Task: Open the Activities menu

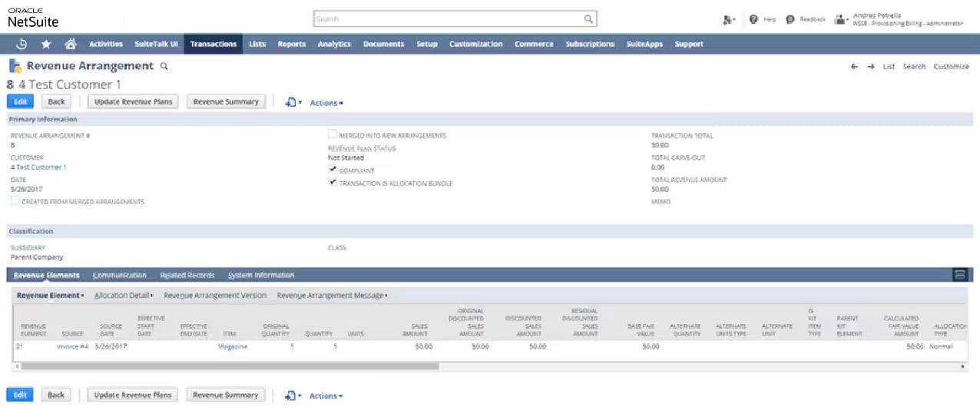Action: 106,44
